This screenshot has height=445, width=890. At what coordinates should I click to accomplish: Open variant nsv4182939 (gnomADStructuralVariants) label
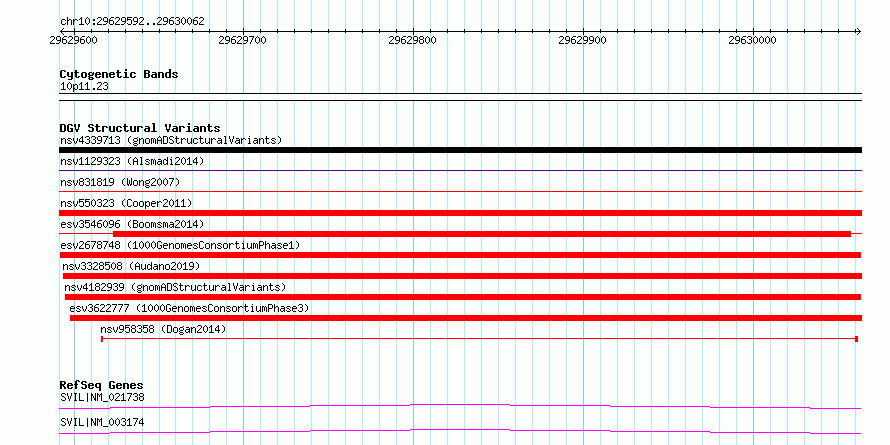tap(175, 287)
